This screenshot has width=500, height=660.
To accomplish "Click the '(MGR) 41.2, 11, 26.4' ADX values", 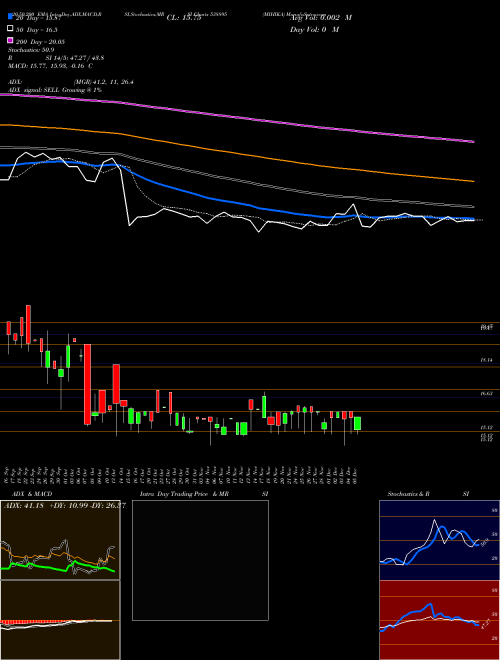I will click(x=104, y=82).
